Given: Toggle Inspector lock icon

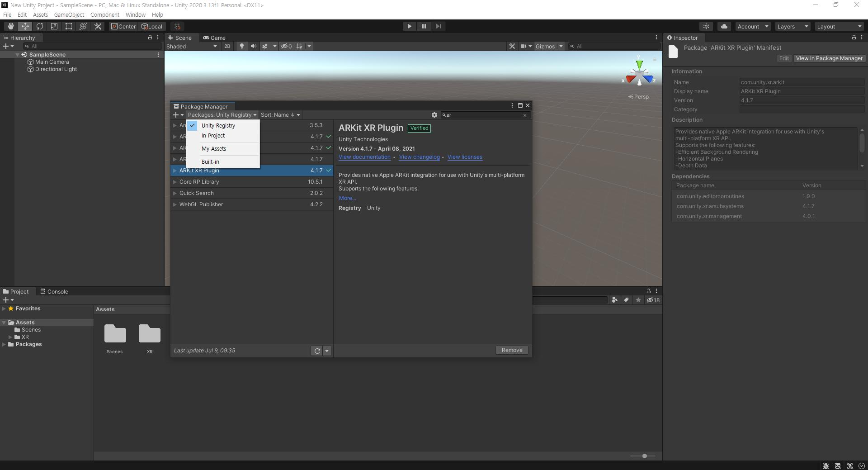Looking at the screenshot, I should (x=854, y=38).
